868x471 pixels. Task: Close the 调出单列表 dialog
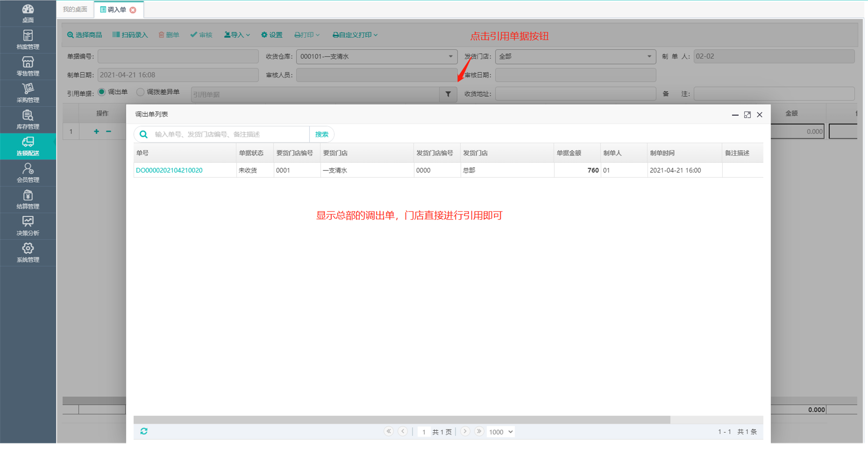point(760,115)
